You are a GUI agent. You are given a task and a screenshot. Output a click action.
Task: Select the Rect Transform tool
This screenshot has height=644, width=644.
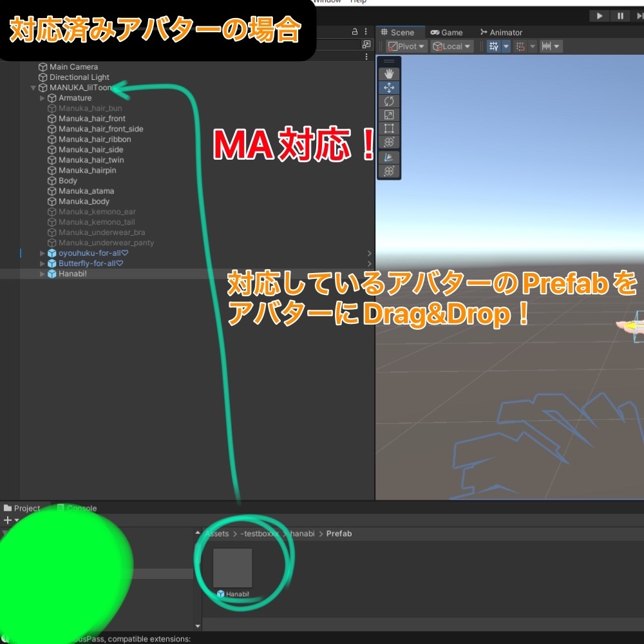pyautogui.click(x=389, y=128)
